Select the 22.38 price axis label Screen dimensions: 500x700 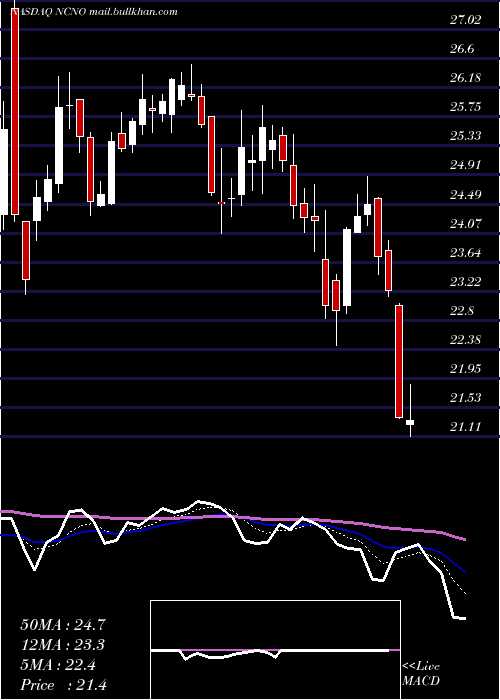(x=466, y=340)
